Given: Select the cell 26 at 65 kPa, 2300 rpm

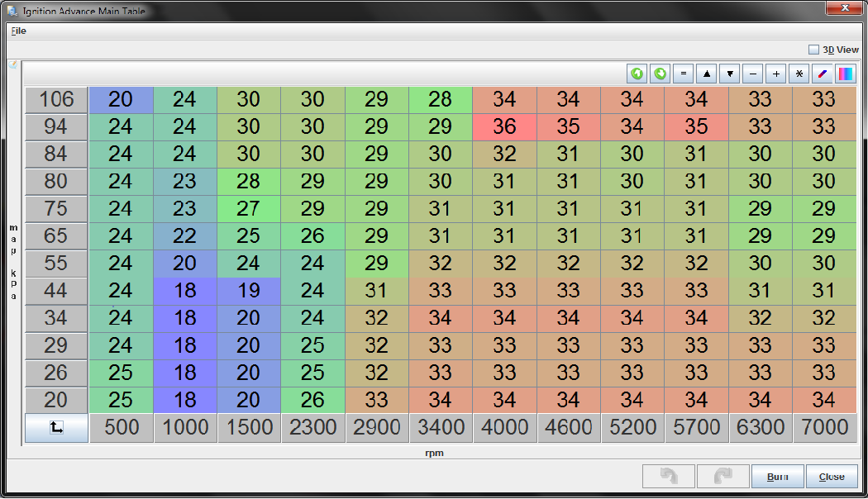Looking at the screenshot, I should 313,236.
